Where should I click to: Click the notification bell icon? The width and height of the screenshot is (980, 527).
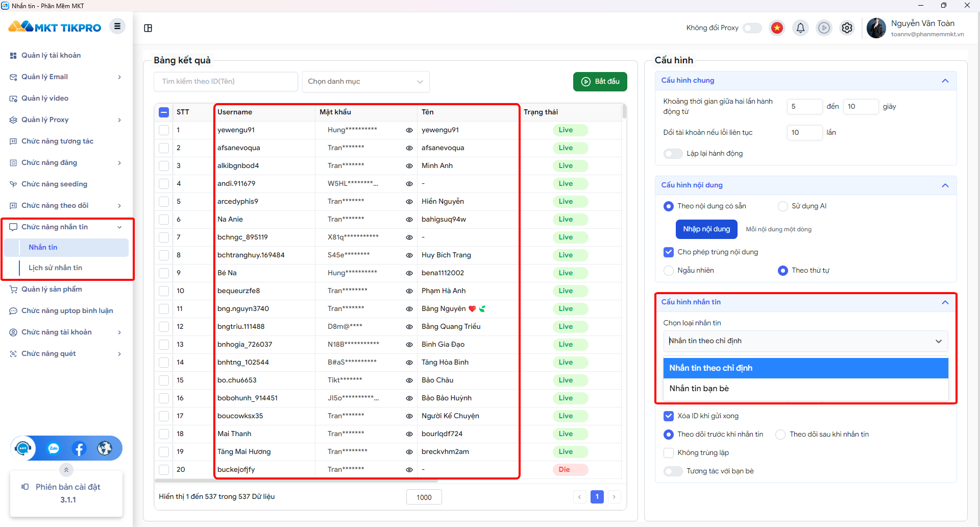[x=800, y=28]
